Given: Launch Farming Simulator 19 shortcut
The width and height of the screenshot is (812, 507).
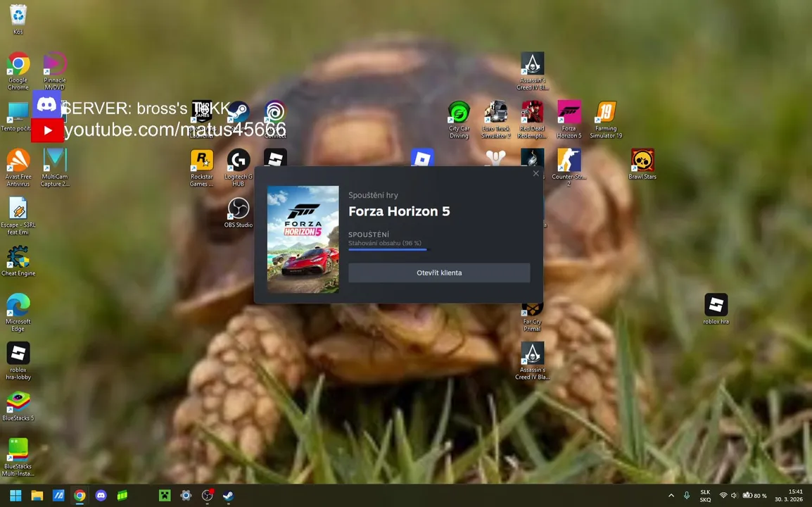Looking at the screenshot, I should pos(606,120).
